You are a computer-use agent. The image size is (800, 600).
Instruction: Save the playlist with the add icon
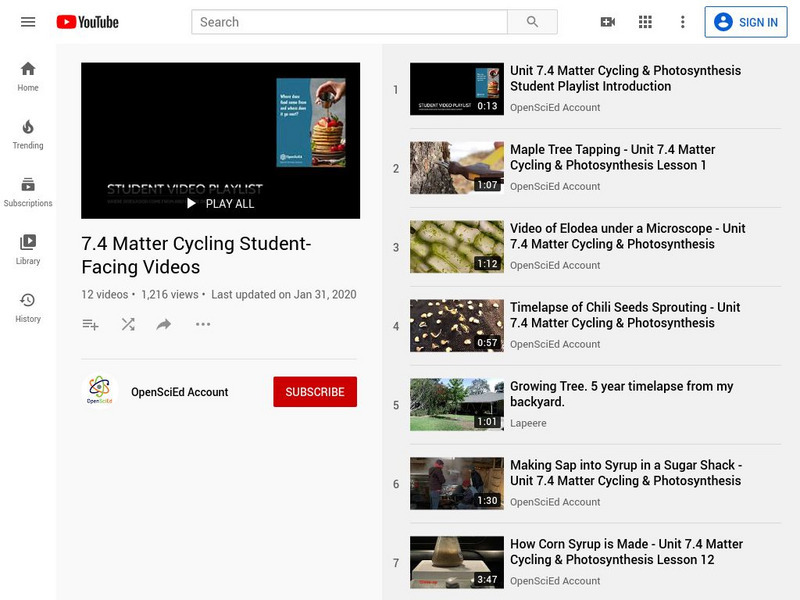[x=90, y=324]
